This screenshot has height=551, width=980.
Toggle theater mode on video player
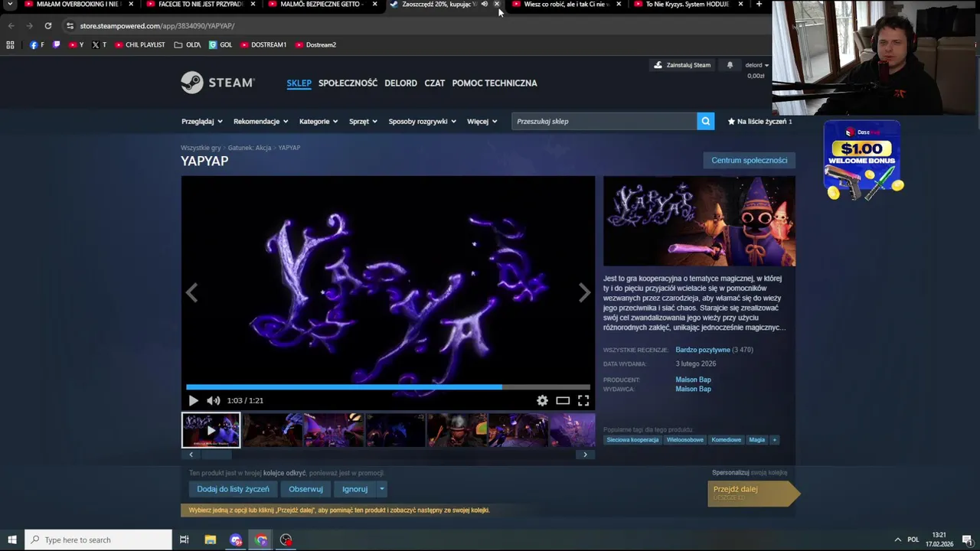click(x=563, y=400)
